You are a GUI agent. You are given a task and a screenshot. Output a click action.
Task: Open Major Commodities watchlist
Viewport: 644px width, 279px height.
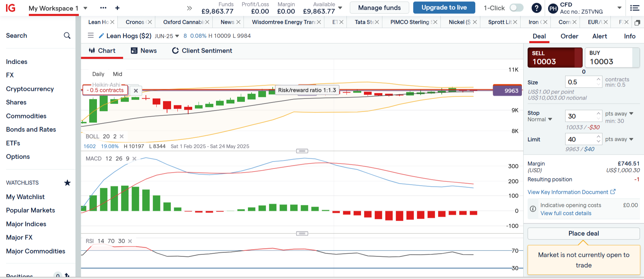pos(36,251)
